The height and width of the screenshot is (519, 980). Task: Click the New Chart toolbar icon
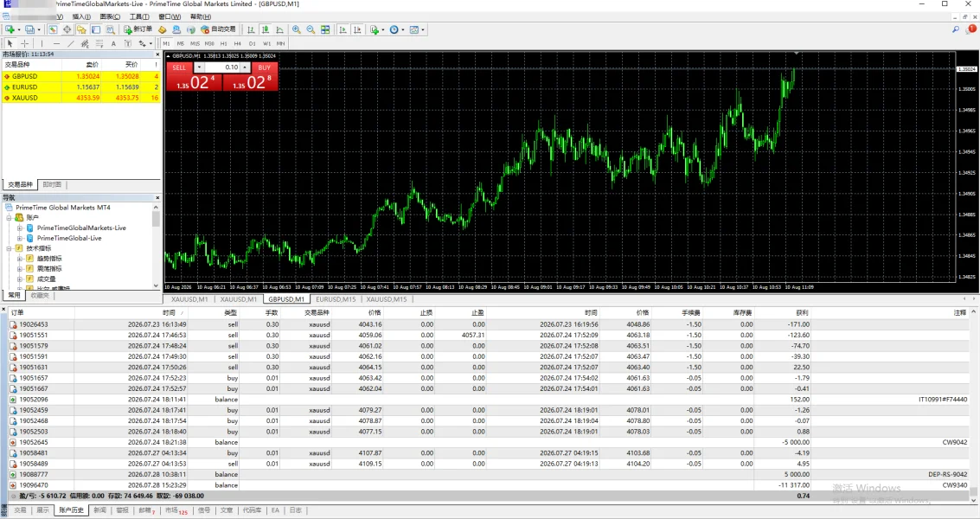pos(10,29)
